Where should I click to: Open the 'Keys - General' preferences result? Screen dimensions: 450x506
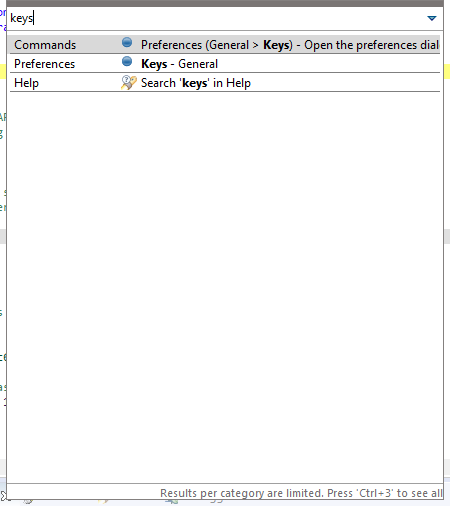179,64
